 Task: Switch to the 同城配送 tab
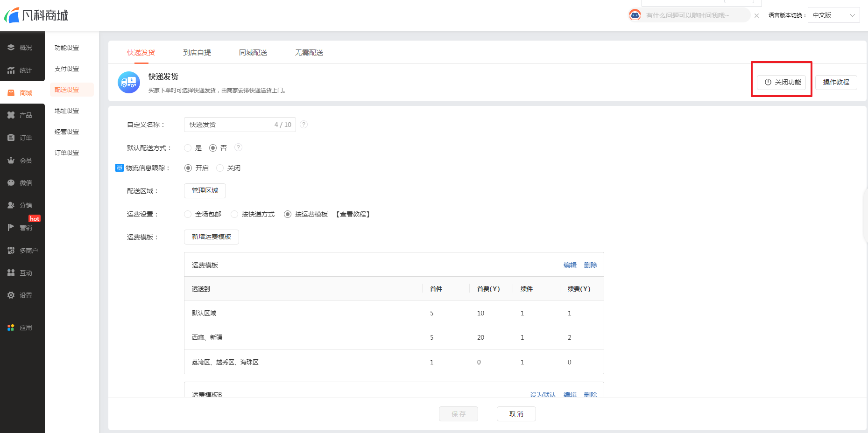pyautogui.click(x=253, y=53)
